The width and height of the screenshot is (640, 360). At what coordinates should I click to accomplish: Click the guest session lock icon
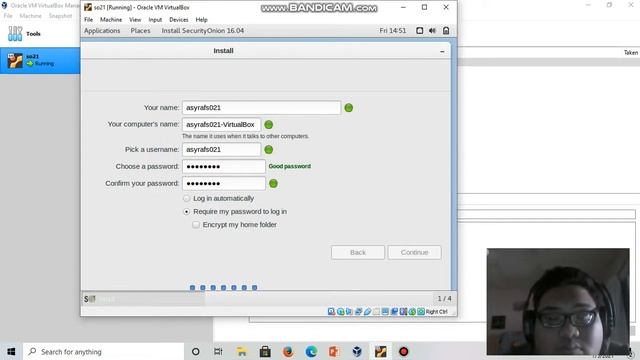click(x=446, y=31)
